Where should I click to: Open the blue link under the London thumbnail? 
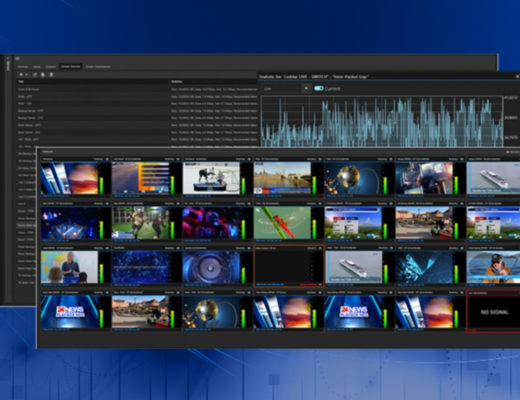click(268, 196)
